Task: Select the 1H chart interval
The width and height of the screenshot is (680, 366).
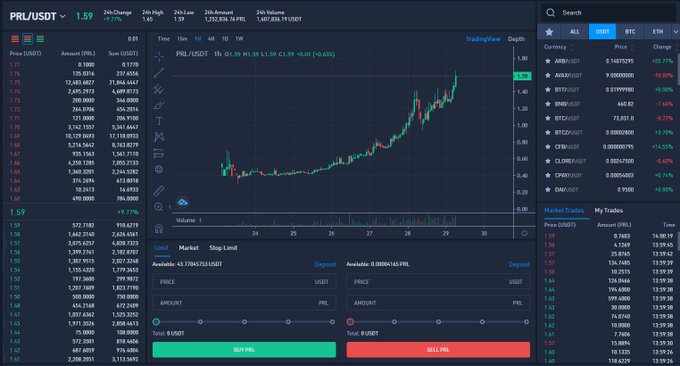Action: coord(198,39)
